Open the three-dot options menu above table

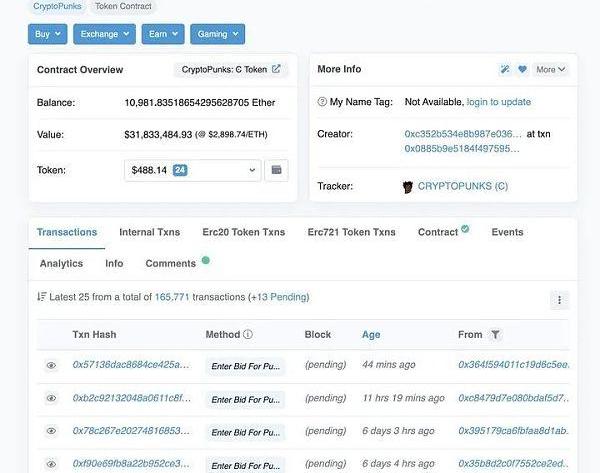[x=559, y=300]
